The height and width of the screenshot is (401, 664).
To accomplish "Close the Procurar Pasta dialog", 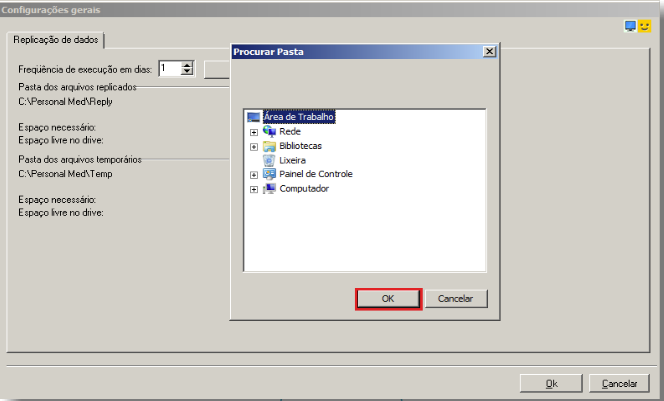I will 489,52.
